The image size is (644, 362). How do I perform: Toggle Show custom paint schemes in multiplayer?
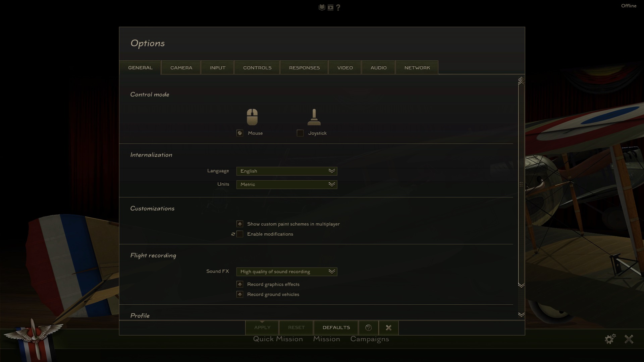pyautogui.click(x=240, y=224)
